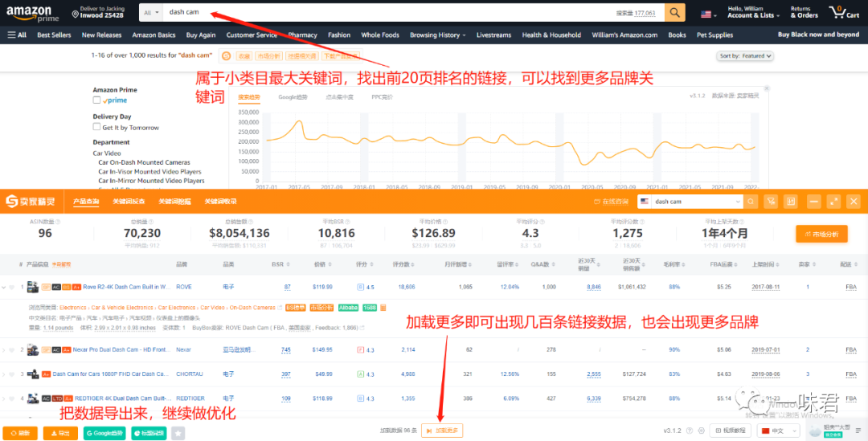Switch to the 关键词挖掘 tab
868x441 pixels.
(174, 202)
